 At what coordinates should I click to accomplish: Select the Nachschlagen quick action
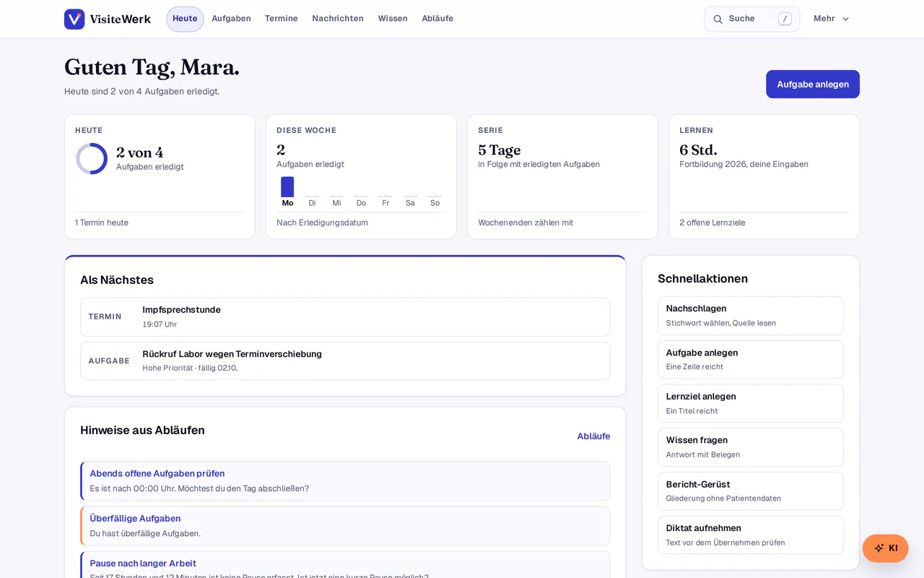[751, 316]
